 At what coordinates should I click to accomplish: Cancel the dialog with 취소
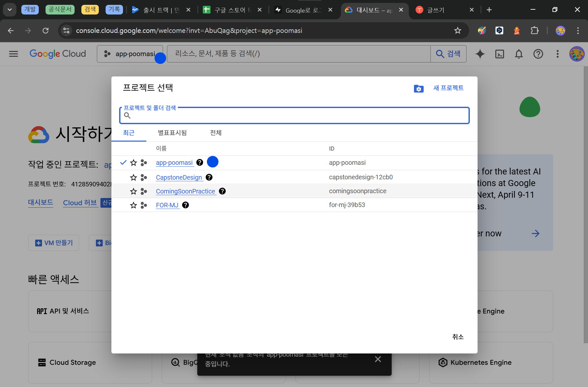coord(458,337)
